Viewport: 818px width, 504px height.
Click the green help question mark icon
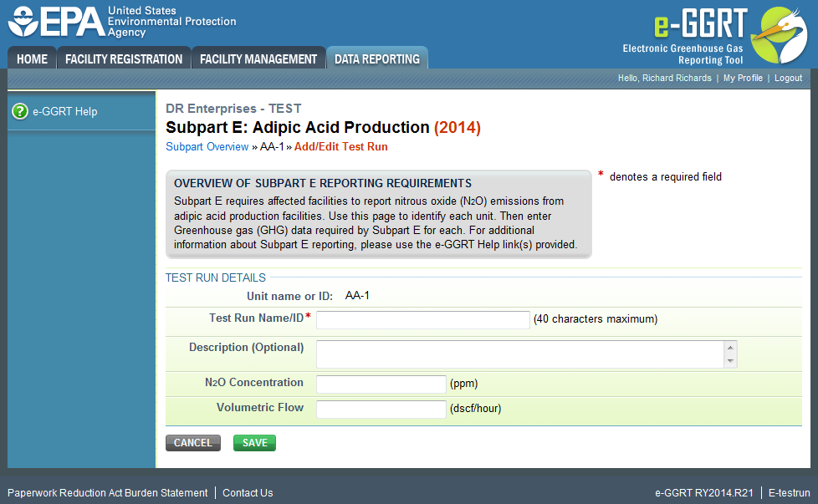point(20,111)
